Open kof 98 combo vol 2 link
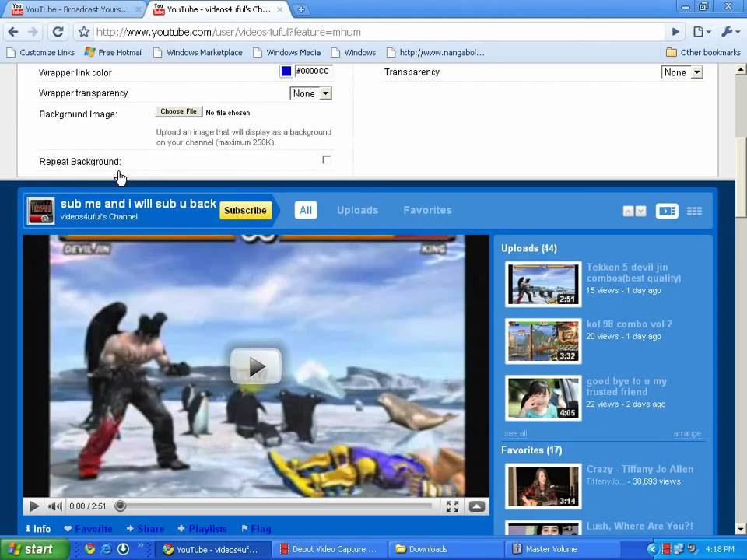 pyautogui.click(x=630, y=324)
